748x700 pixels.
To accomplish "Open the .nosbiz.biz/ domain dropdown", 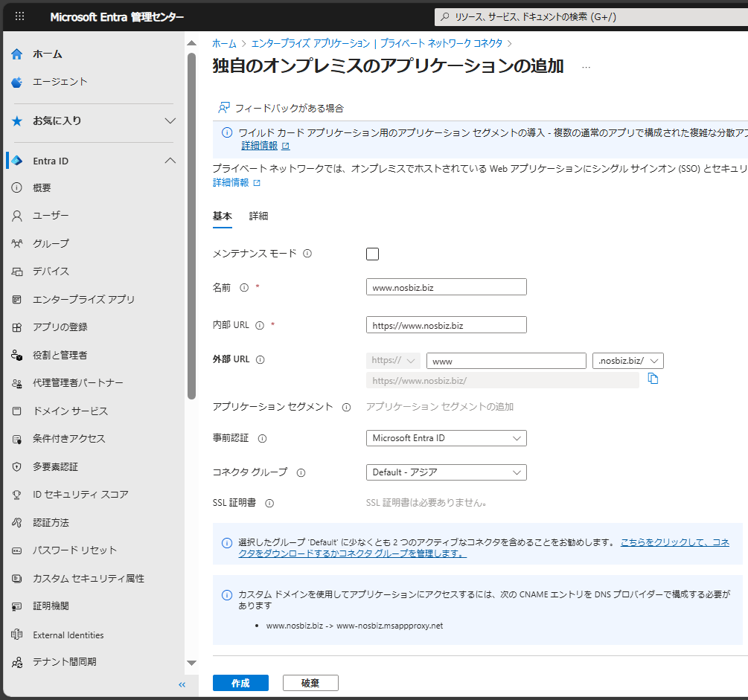I will (627, 361).
